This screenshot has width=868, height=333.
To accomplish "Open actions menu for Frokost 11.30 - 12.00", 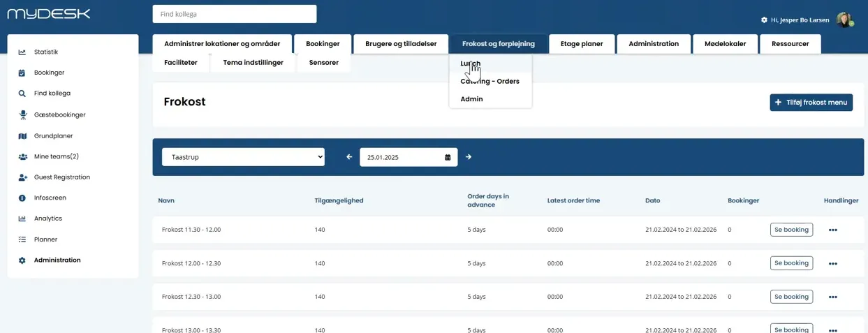I will click(832, 230).
